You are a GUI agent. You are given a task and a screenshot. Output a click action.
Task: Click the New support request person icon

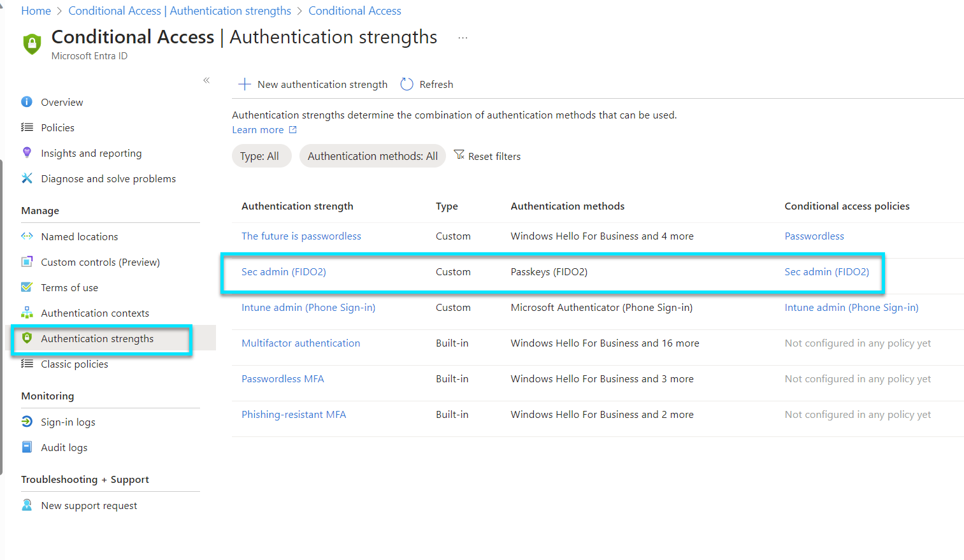tap(27, 505)
